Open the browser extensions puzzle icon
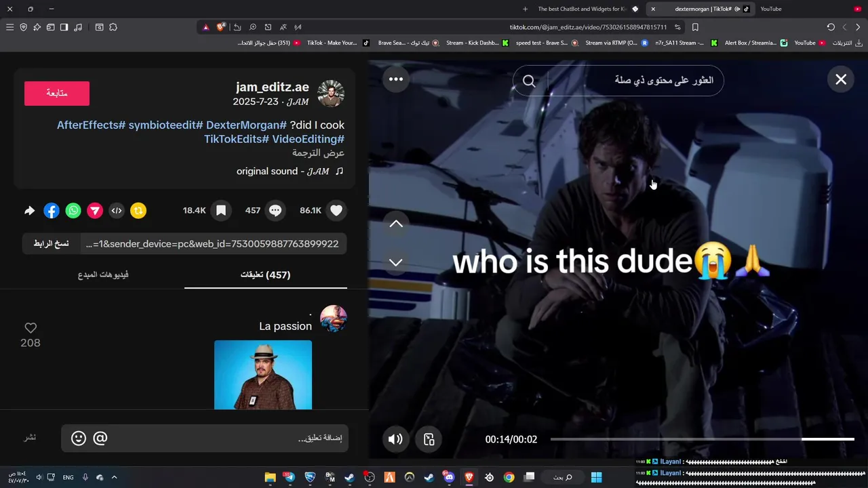The height and width of the screenshot is (488, 868). click(113, 27)
